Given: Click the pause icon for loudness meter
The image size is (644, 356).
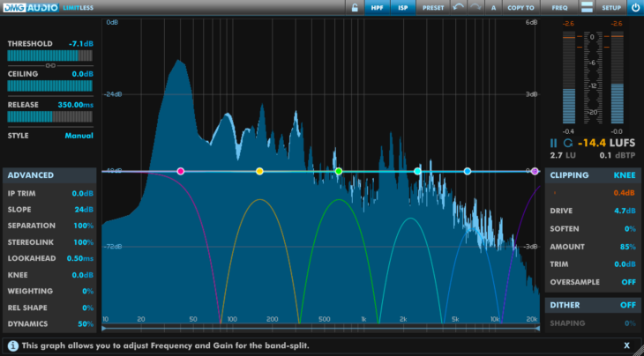Looking at the screenshot, I should (554, 143).
